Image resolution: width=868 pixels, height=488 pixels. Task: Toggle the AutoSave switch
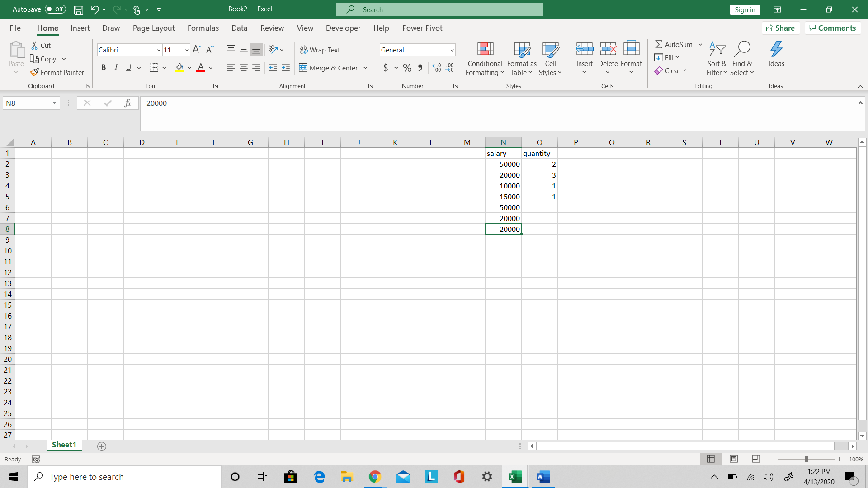(55, 9)
